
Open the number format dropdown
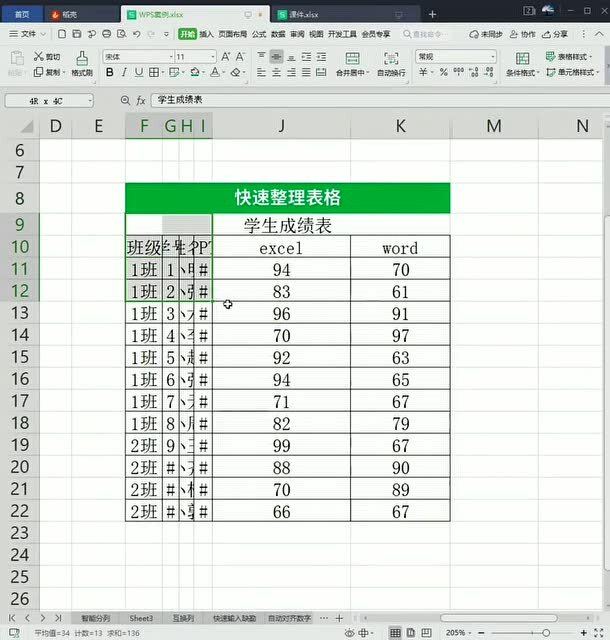tap(492, 57)
